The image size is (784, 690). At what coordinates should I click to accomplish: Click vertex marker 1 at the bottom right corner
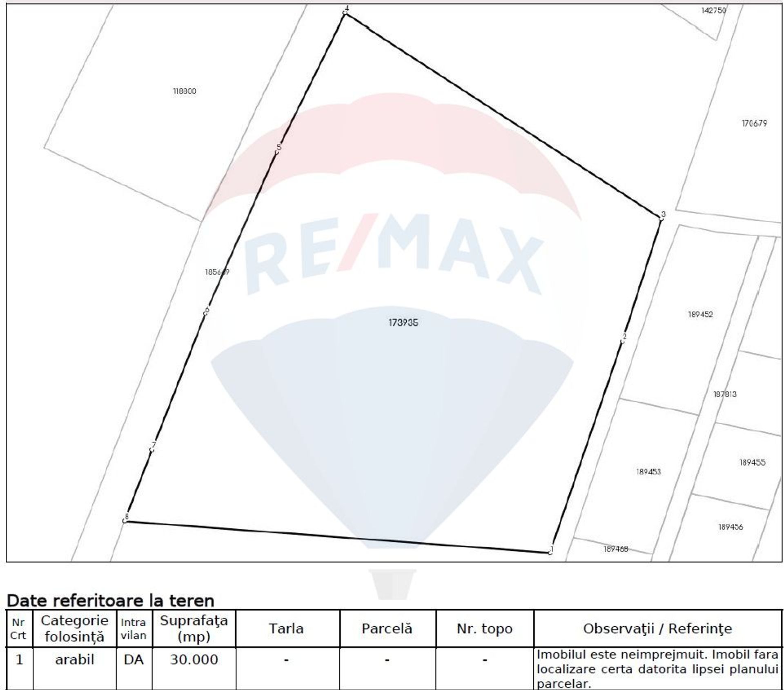[550, 552]
